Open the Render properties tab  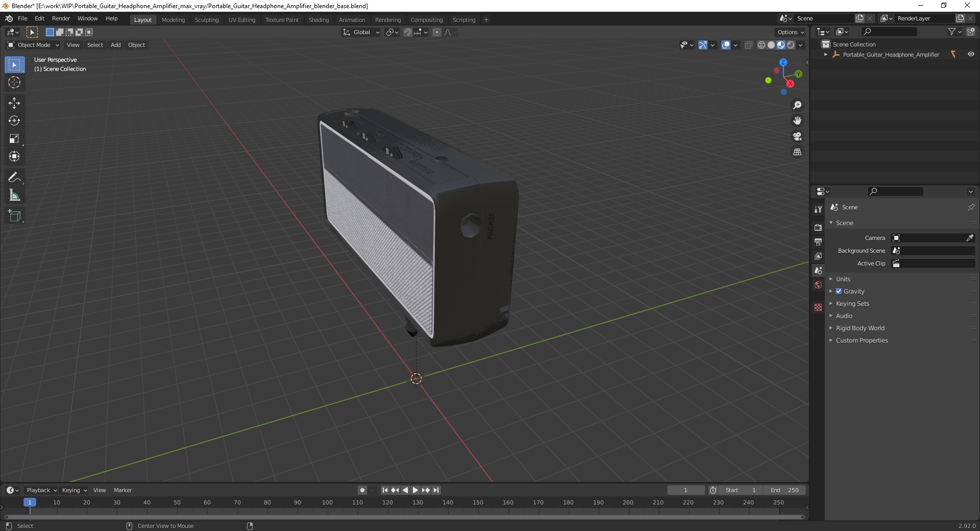pyautogui.click(x=818, y=227)
